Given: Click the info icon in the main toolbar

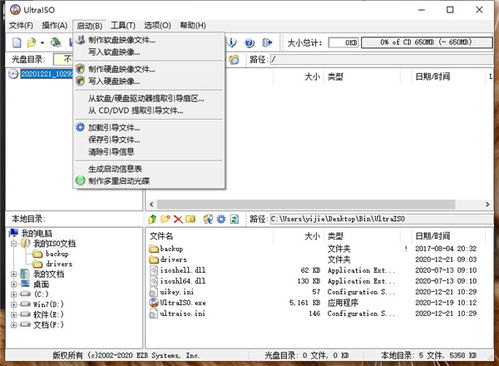Looking at the screenshot, I should (x=232, y=43).
